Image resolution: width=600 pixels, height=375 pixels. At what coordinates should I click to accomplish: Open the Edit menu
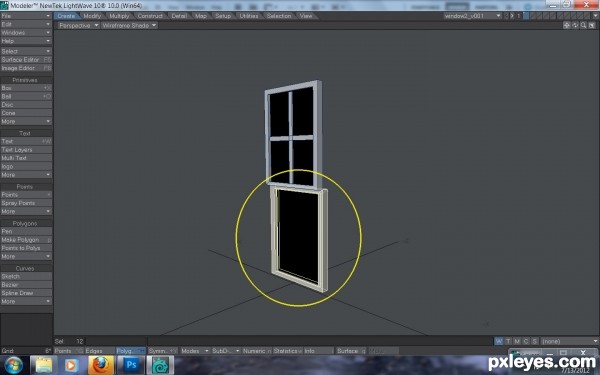(26, 24)
